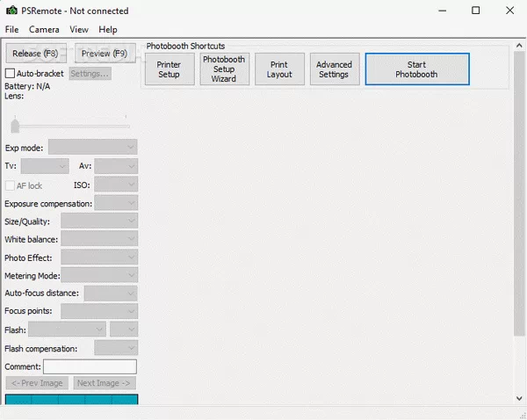Click the vertical scrollbar thumb
Viewport: 527px width, 420px height.
pos(519,193)
